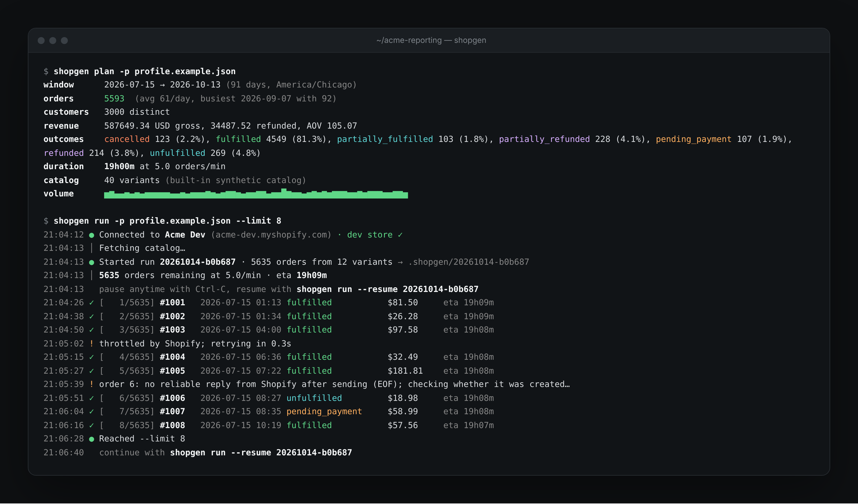The image size is (858, 504).
Task: Click the purple 'partially_refunded' outcome label
Action: [544, 139]
